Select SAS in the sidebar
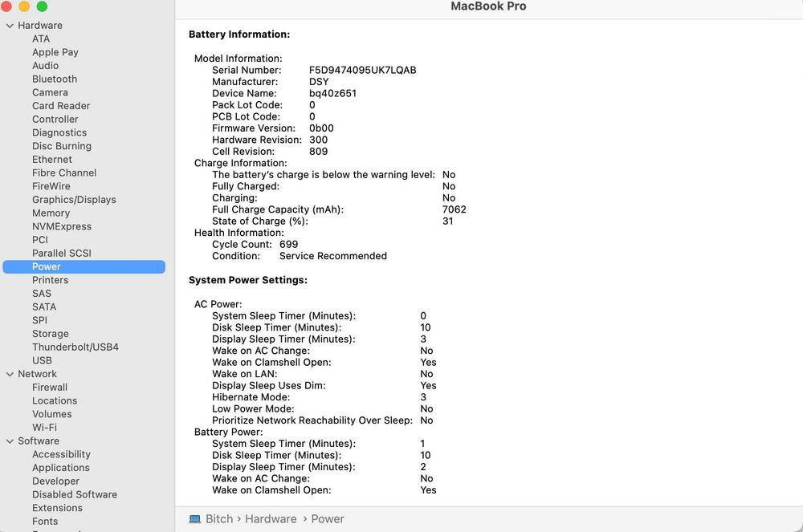The height and width of the screenshot is (532, 803). pyautogui.click(x=42, y=293)
